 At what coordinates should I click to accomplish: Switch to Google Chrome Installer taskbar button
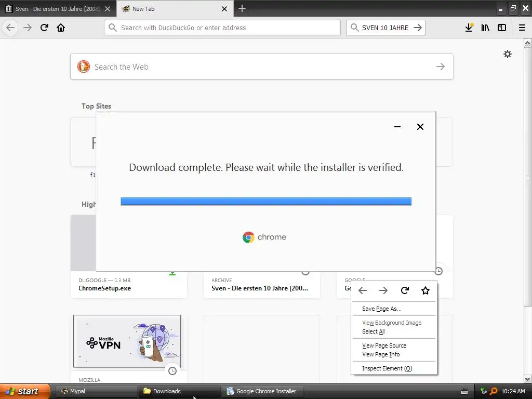click(262, 391)
